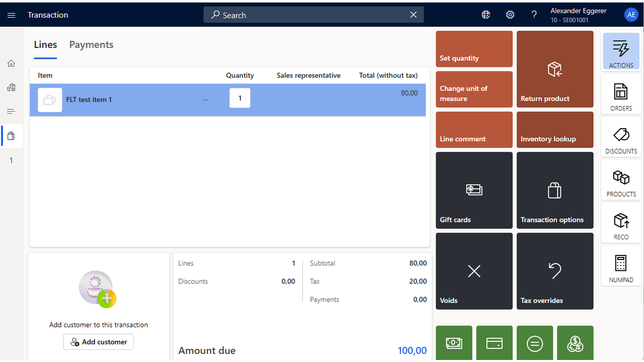The image size is (644, 362).
Task: Pay exact amount with the equals button
Action: pyautogui.click(x=535, y=343)
